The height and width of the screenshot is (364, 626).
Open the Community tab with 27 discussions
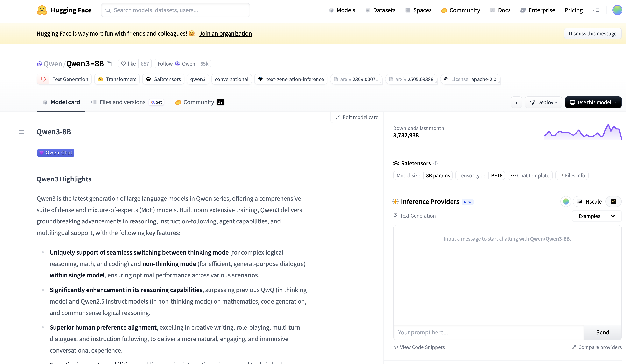(x=200, y=102)
